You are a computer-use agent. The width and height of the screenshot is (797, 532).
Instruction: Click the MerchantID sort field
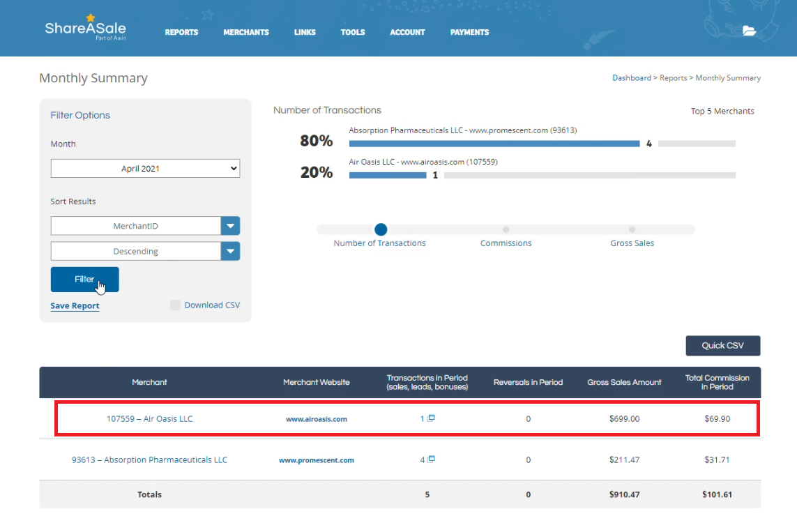(136, 226)
